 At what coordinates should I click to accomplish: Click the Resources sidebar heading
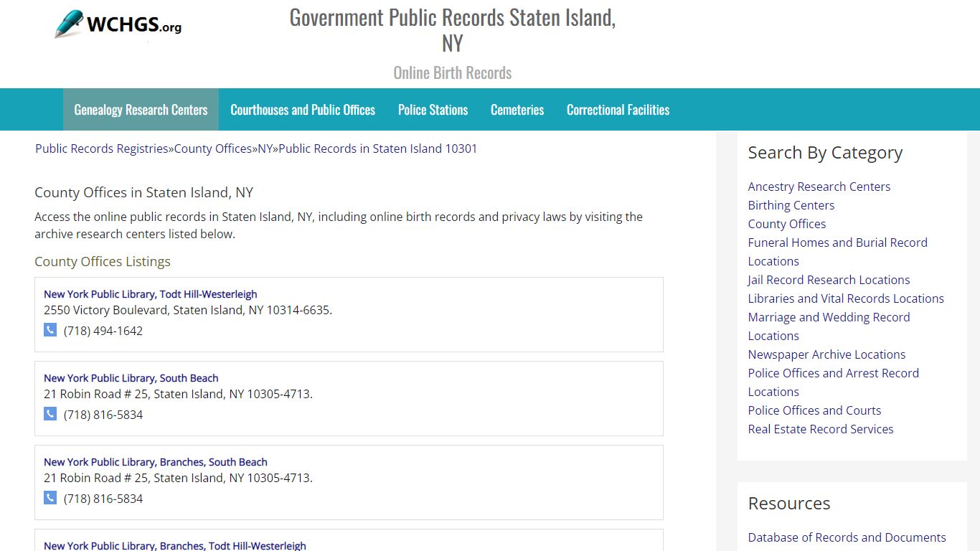tap(789, 504)
